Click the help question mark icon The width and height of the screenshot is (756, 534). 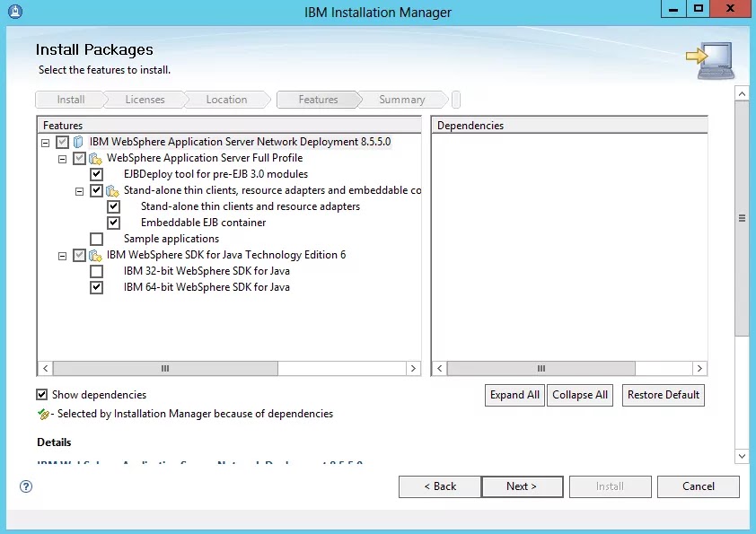(x=26, y=486)
